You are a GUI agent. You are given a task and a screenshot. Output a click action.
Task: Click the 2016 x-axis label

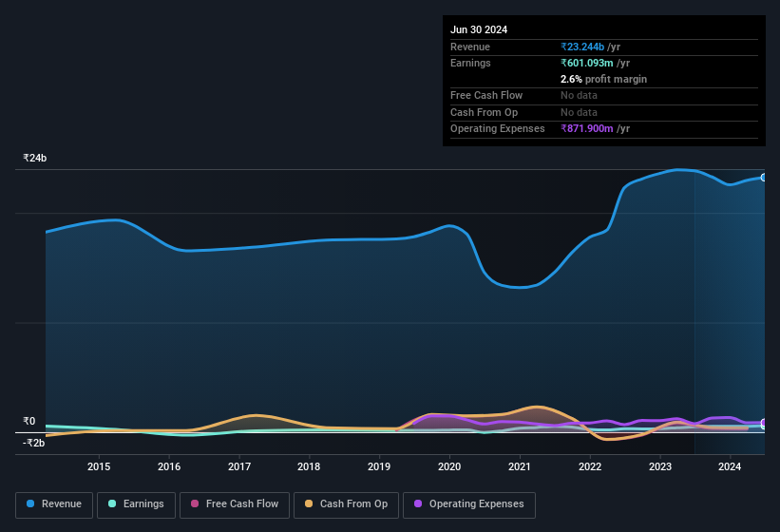pos(169,466)
